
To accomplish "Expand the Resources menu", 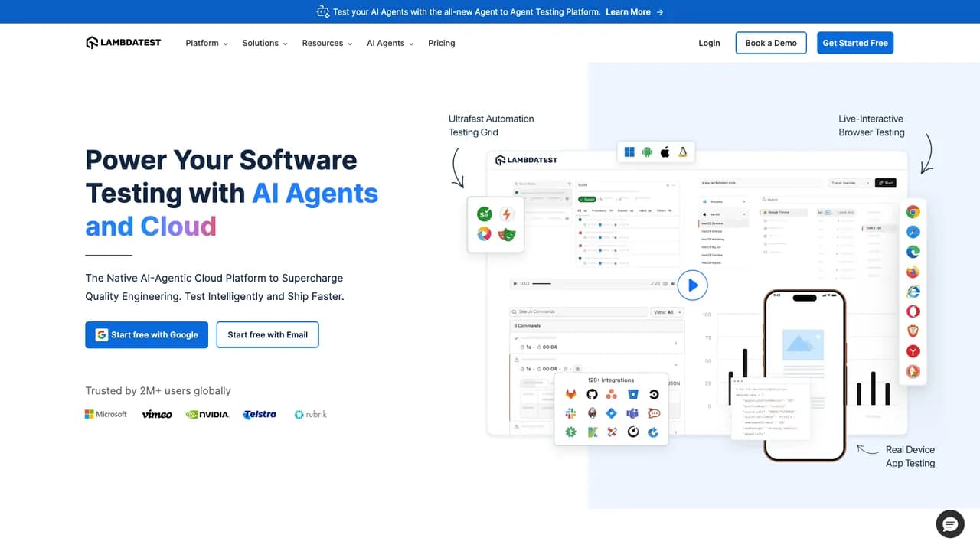I will [327, 43].
